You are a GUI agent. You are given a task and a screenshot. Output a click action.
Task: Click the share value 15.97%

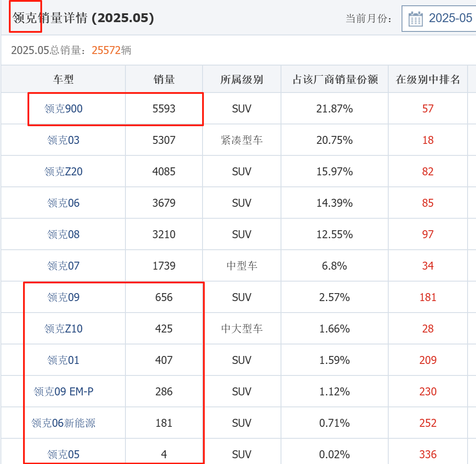(335, 172)
